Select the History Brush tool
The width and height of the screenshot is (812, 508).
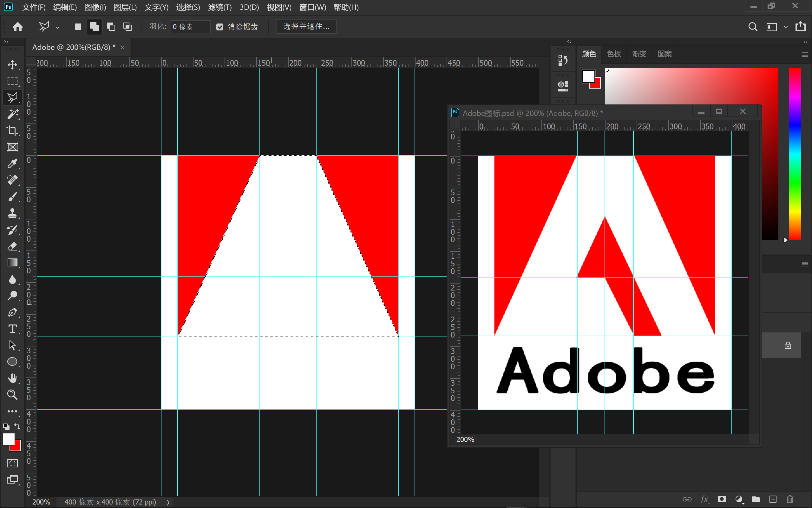[x=12, y=230]
